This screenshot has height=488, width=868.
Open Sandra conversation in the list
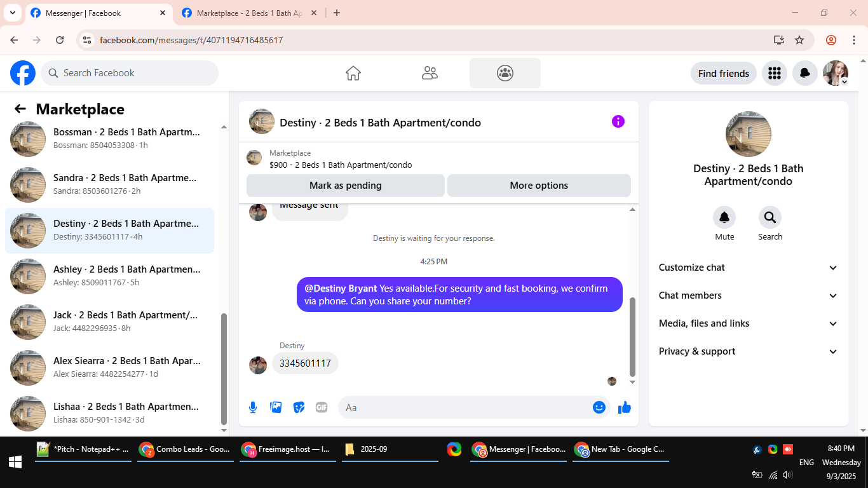point(109,185)
